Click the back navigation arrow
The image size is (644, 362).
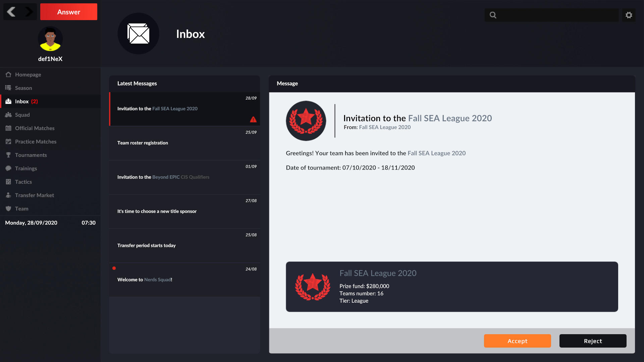pyautogui.click(x=11, y=11)
